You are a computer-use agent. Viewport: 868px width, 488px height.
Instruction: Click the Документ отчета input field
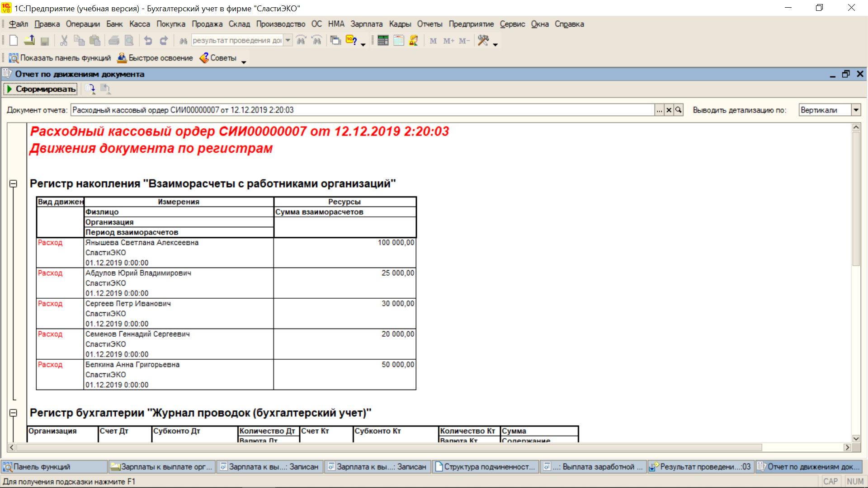(362, 110)
